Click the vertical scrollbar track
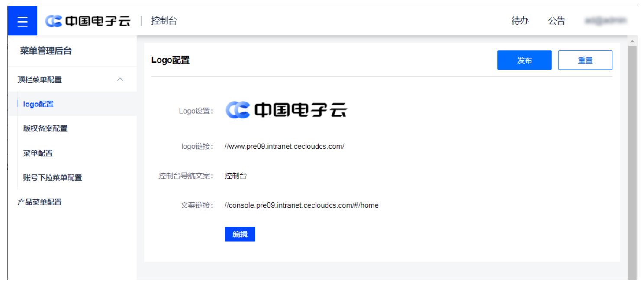Image resolution: width=644 pixels, height=288 pixels. (632, 162)
